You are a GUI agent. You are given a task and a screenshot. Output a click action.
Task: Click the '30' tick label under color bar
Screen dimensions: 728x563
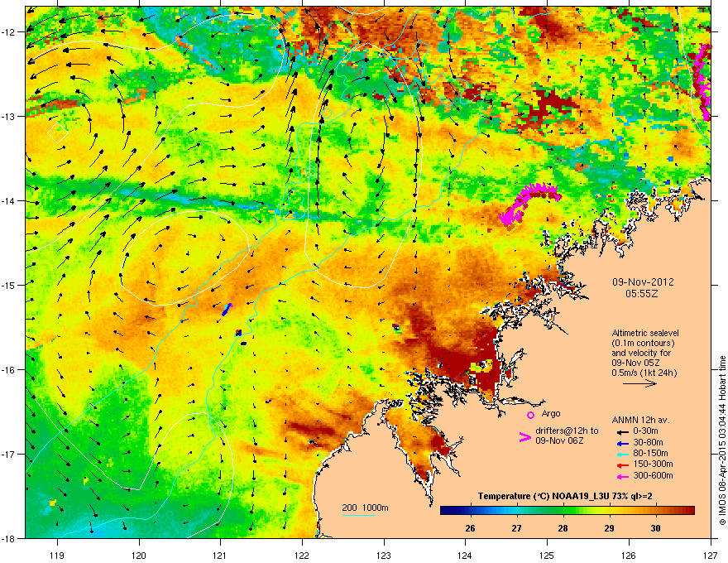coord(655,528)
